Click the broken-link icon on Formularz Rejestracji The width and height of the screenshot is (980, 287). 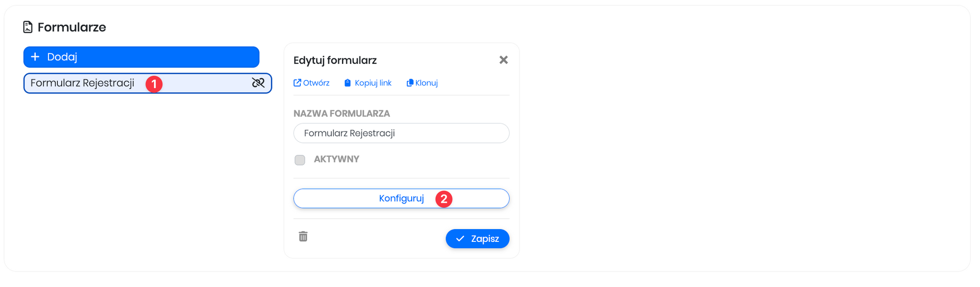click(x=258, y=83)
